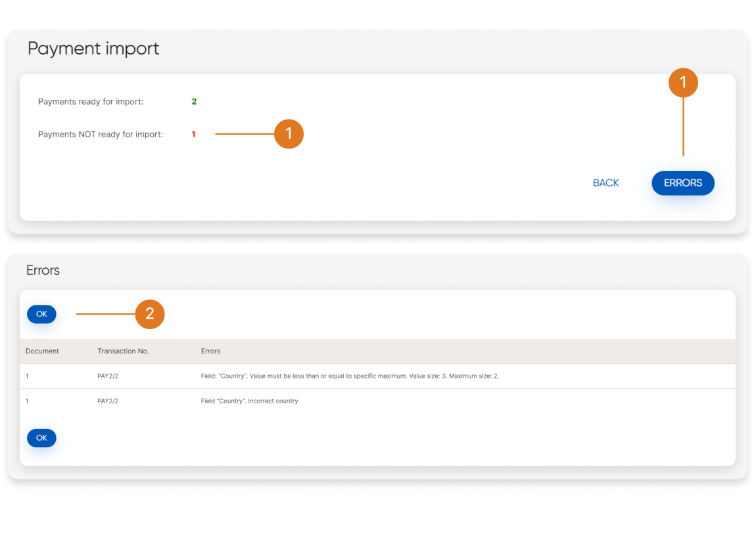Screen dimensions: 756x538
Task: Click callout marker 1 beside the not-ready count
Action: pos(289,134)
